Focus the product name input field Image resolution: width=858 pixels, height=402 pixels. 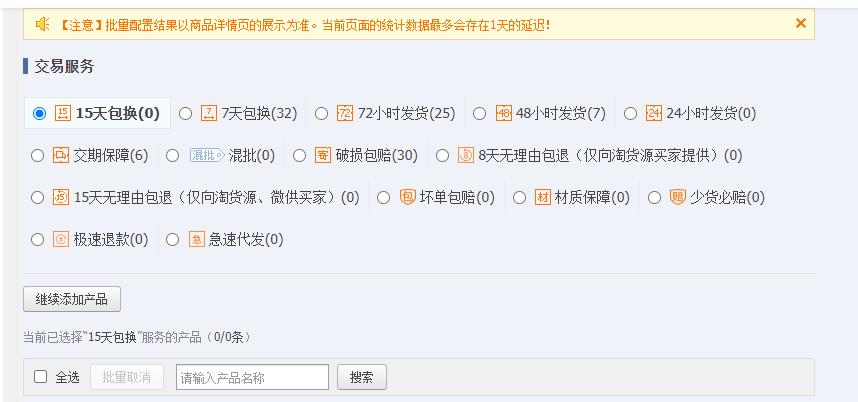252,377
